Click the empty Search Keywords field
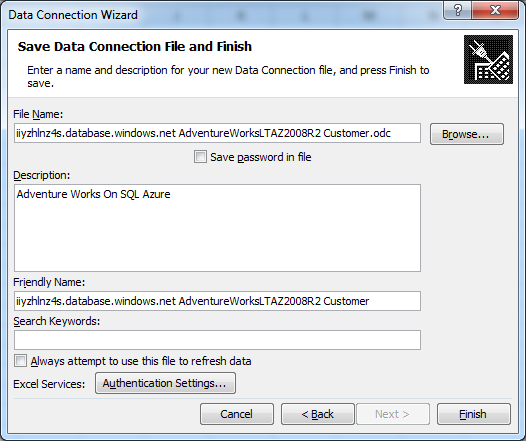The width and height of the screenshot is (526, 441). pos(217,340)
